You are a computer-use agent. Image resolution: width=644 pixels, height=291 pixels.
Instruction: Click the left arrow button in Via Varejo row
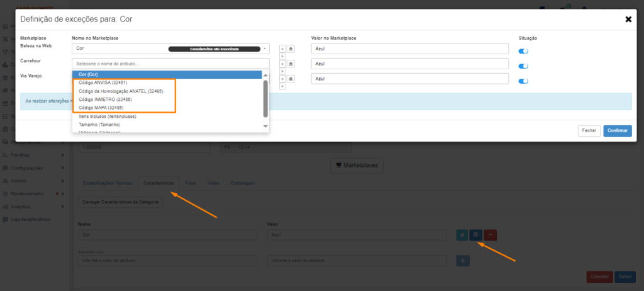coord(282,79)
